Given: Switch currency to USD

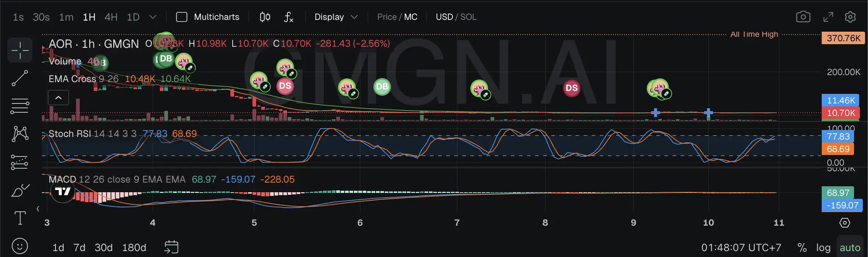Looking at the screenshot, I should pyautogui.click(x=444, y=17).
